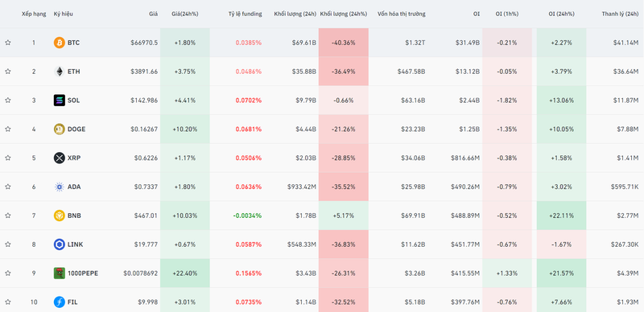Open the DOGE symbol link
The image size is (644, 312).
[76, 129]
